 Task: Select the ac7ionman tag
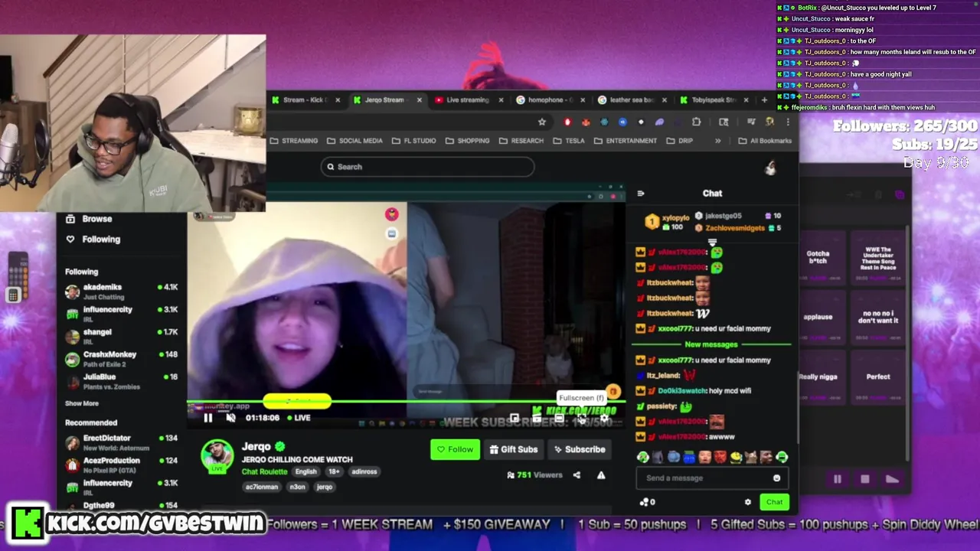[x=262, y=487]
